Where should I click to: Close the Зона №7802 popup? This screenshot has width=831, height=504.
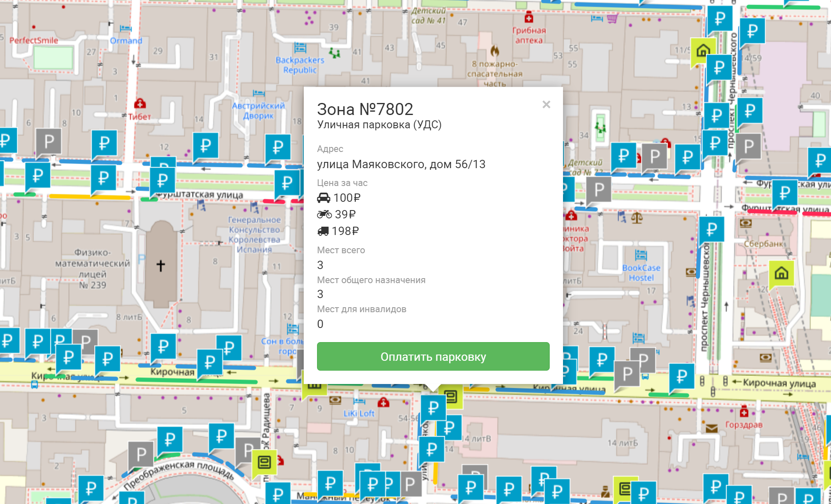click(x=546, y=105)
